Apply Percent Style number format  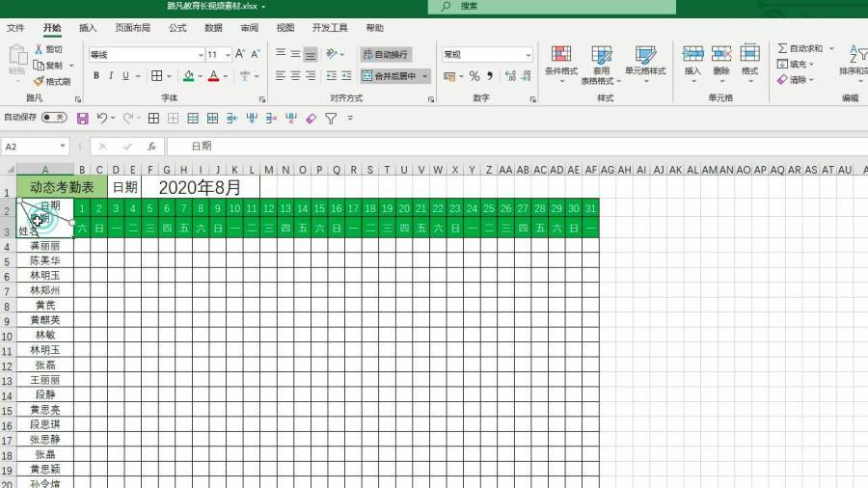click(x=475, y=76)
